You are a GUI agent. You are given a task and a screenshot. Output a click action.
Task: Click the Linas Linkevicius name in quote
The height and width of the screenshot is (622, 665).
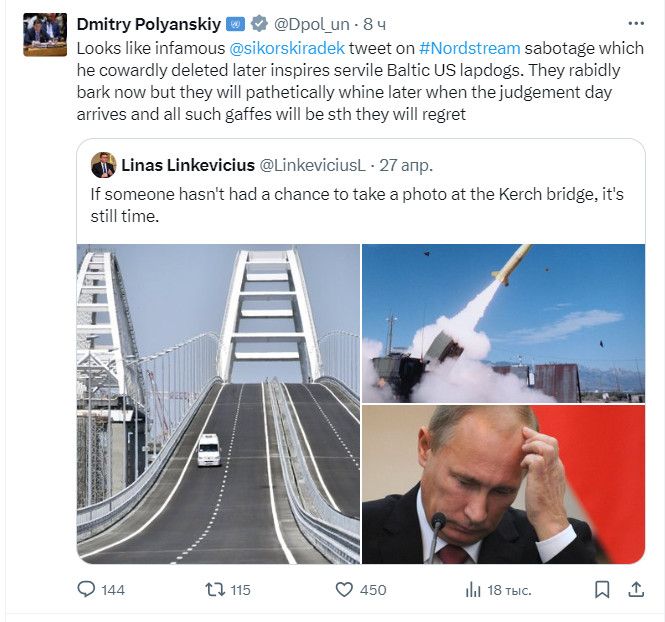(186, 165)
